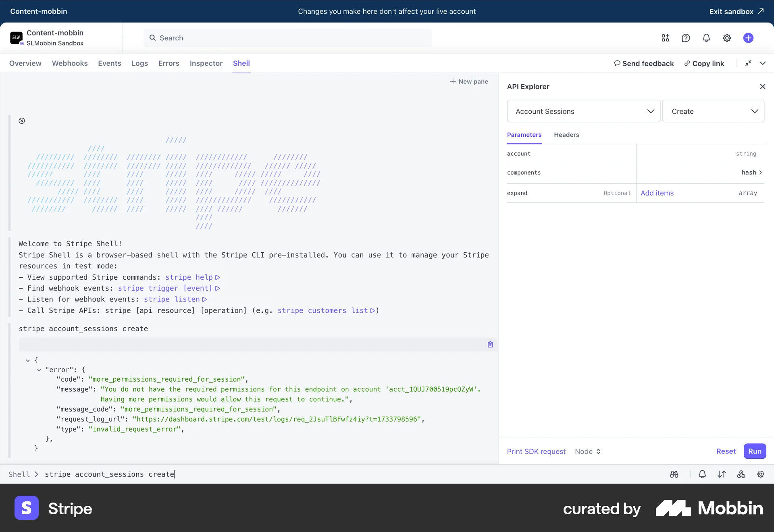Open the notifications bell in the header
Screen dimensions: 774x532
coord(706,37)
